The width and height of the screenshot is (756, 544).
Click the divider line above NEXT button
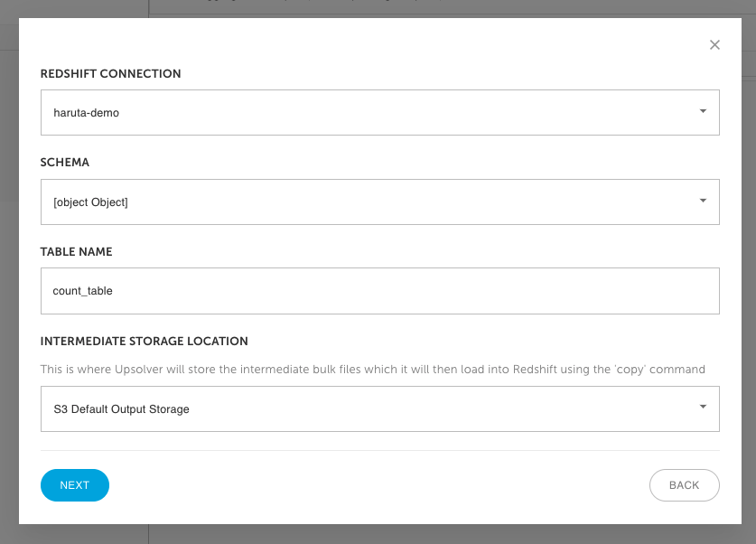pyautogui.click(x=380, y=450)
